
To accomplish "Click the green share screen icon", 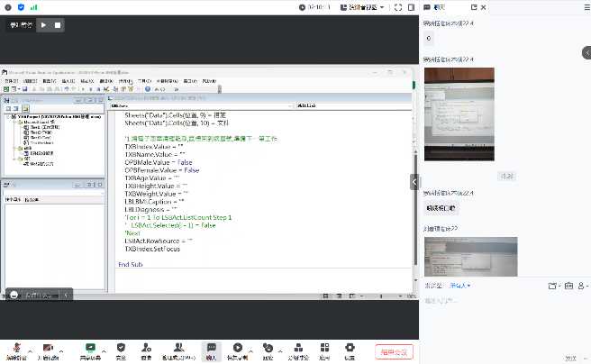I will (90, 348).
